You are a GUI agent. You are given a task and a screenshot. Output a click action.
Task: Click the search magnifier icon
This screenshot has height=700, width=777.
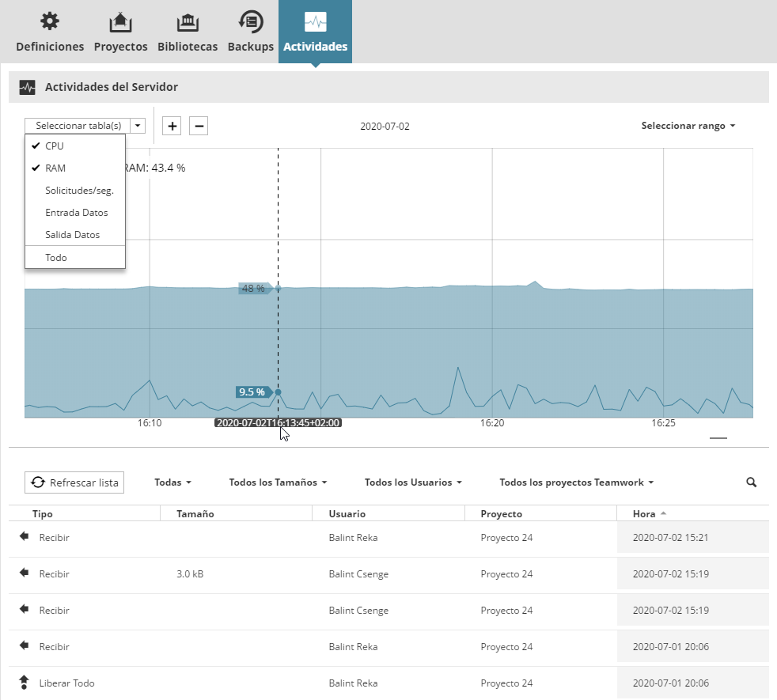(751, 482)
